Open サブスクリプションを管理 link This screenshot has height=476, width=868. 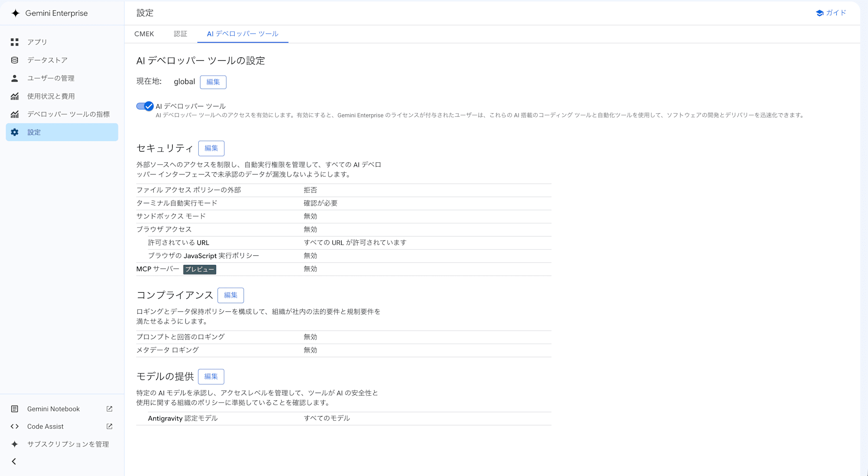click(x=62, y=444)
